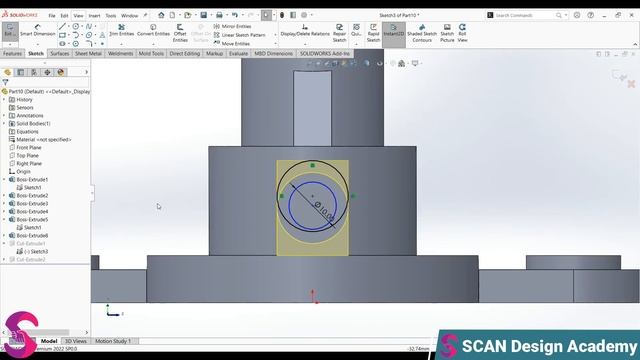The height and width of the screenshot is (360, 640).
Task: Select the Smart Dimension tool
Action: coord(38,30)
